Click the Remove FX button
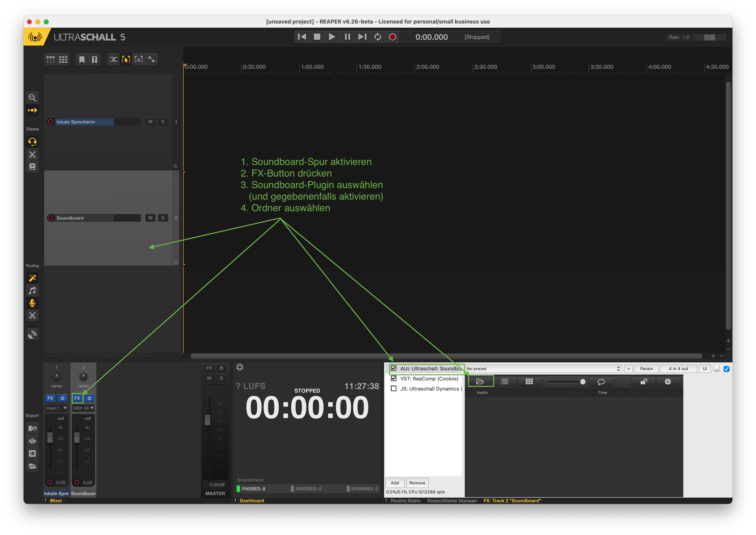This screenshot has height=535, width=756. click(x=417, y=483)
